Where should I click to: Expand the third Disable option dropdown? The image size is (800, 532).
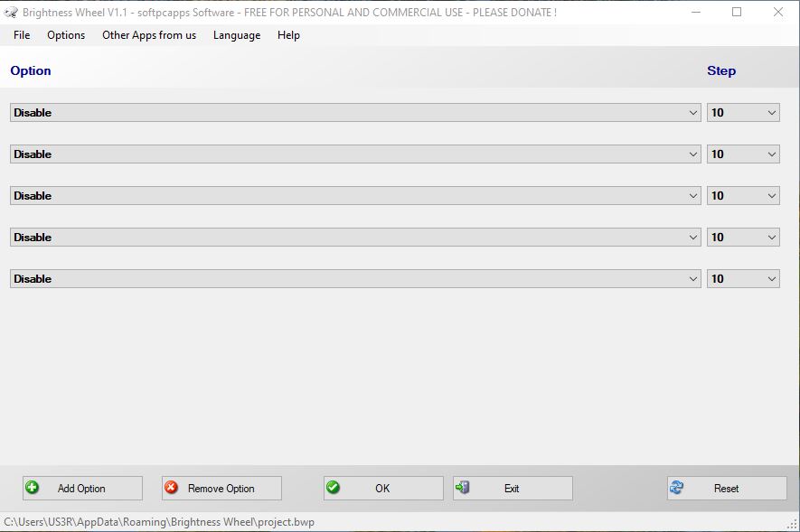tap(693, 196)
